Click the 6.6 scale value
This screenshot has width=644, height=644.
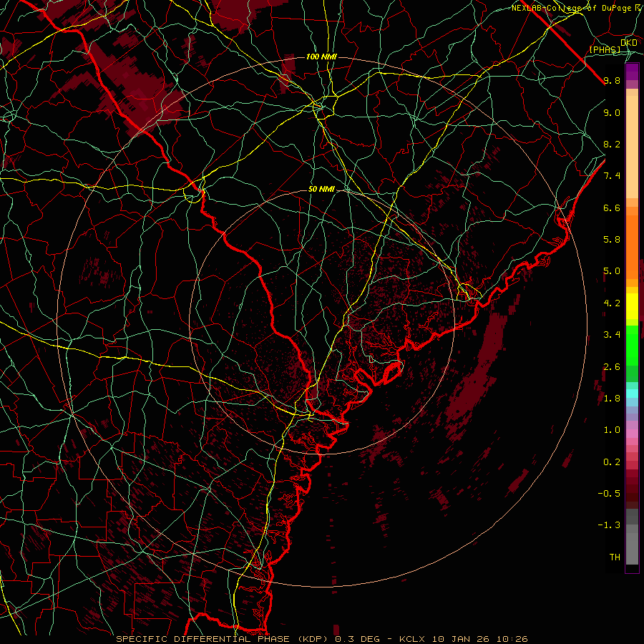coord(612,208)
